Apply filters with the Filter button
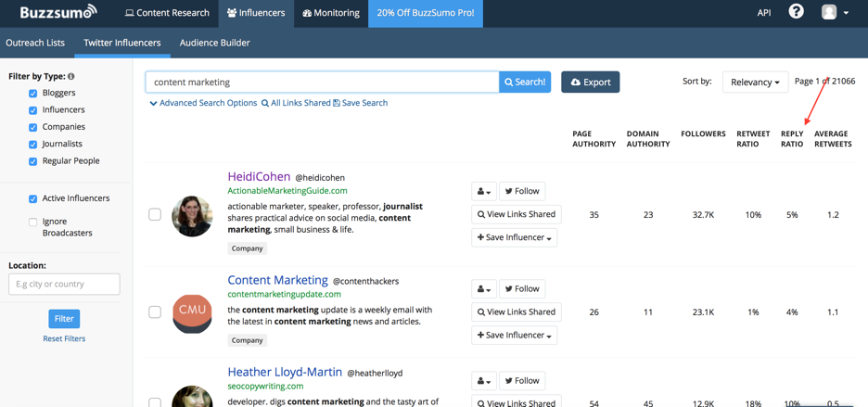 [64, 319]
